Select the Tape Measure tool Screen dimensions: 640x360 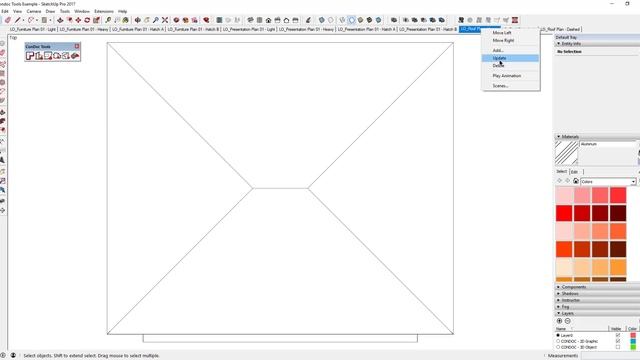click(x=108, y=20)
